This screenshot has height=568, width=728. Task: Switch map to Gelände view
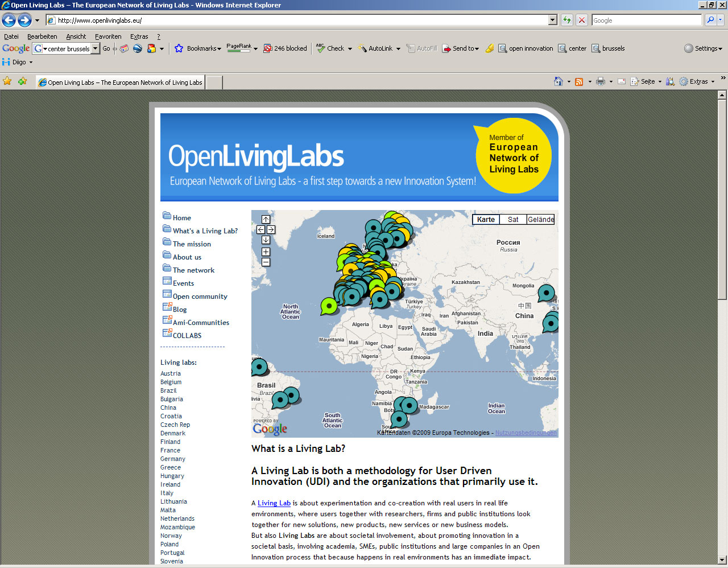541,219
